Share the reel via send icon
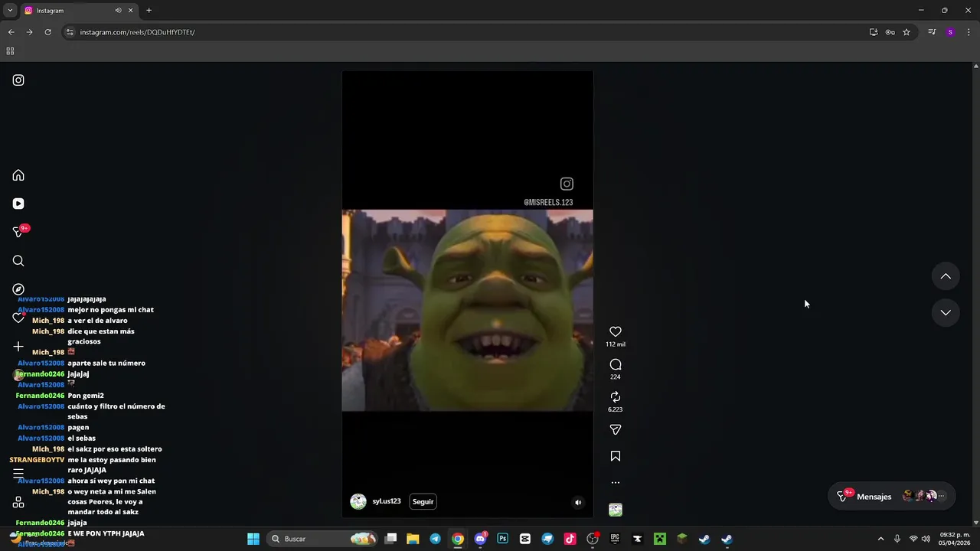 click(x=615, y=430)
